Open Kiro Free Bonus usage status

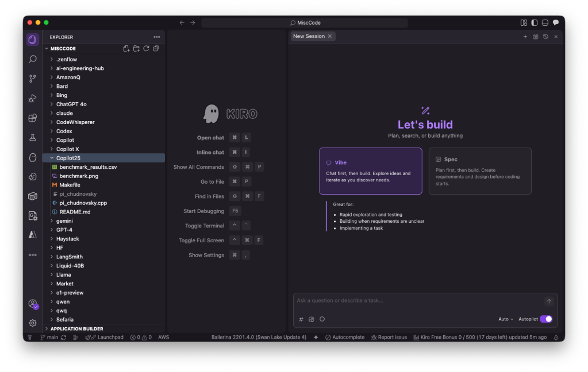coord(480,337)
